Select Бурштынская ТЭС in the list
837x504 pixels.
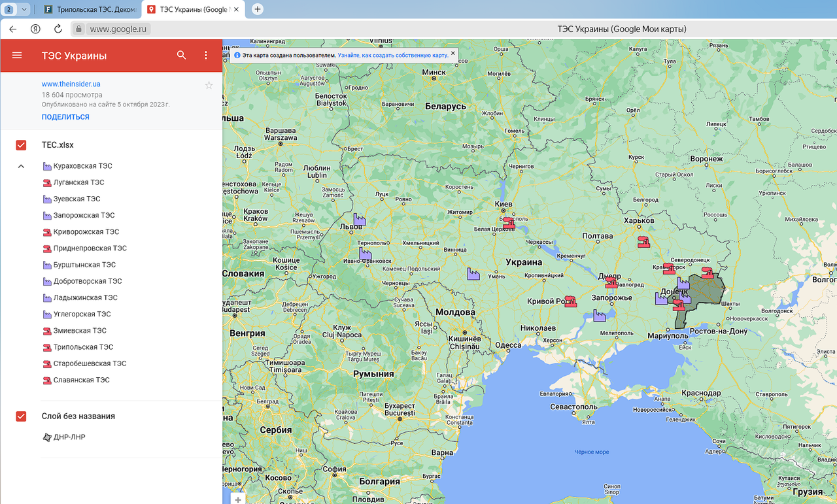80,265
